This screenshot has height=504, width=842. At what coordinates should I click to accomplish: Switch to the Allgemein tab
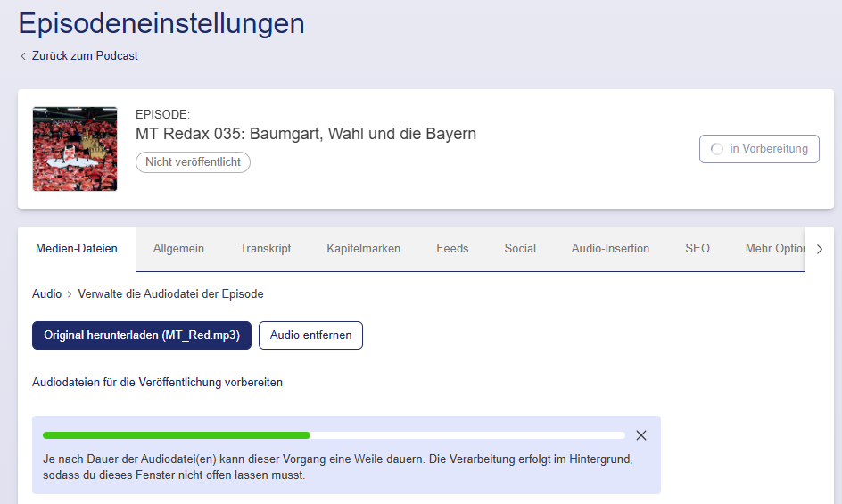178,249
